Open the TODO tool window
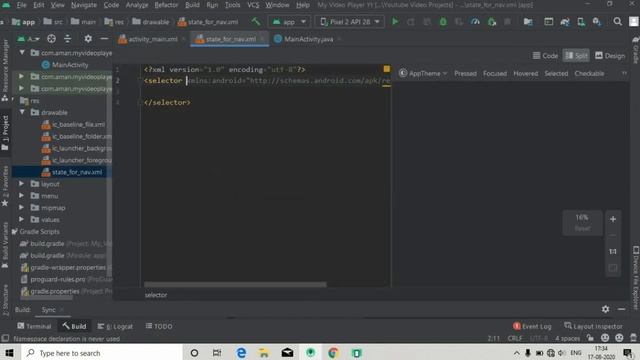The image size is (640, 360). [x=159, y=326]
